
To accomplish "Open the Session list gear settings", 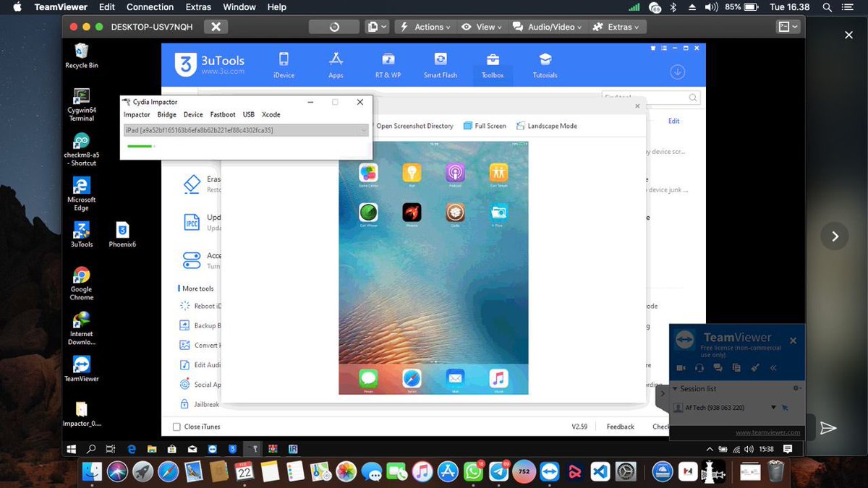I will (796, 388).
